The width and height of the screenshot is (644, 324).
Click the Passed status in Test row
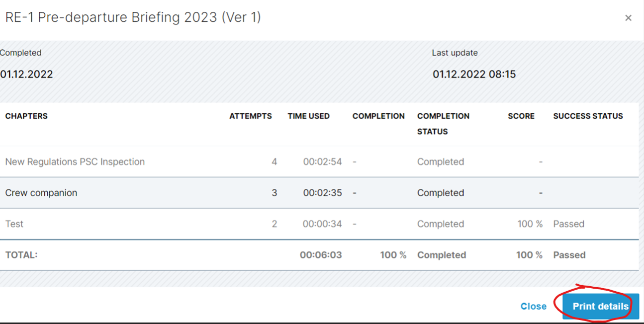[x=568, y=224]
